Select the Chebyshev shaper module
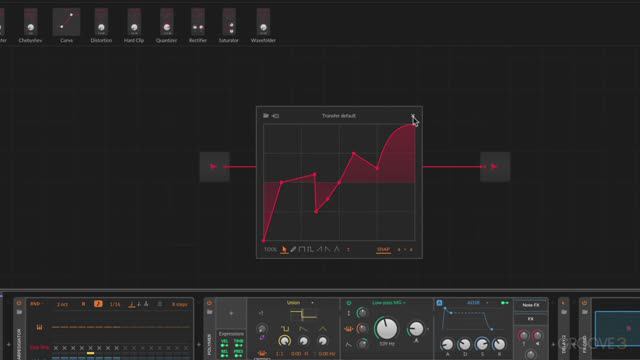640x360 pixels. click(x=30, y=25)
